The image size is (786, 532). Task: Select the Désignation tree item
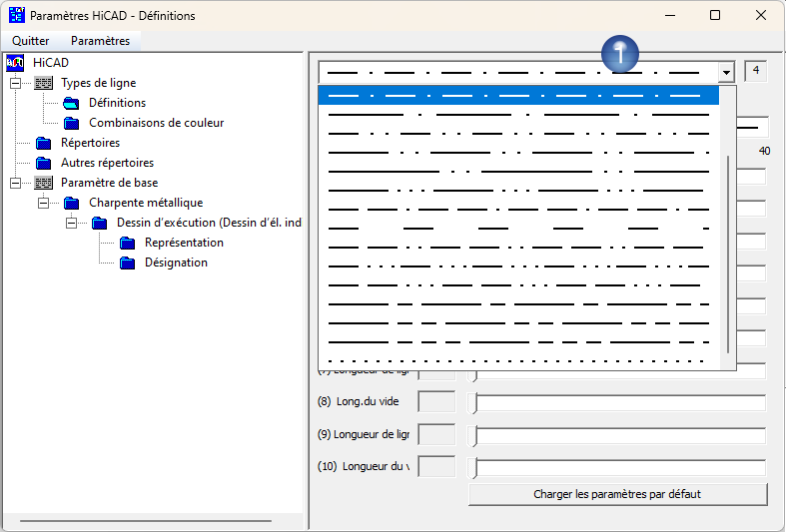(176, 263)
